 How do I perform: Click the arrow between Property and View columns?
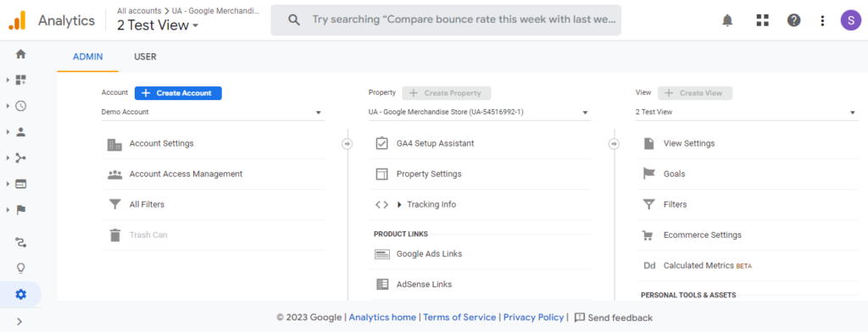(x=614, y=144)
